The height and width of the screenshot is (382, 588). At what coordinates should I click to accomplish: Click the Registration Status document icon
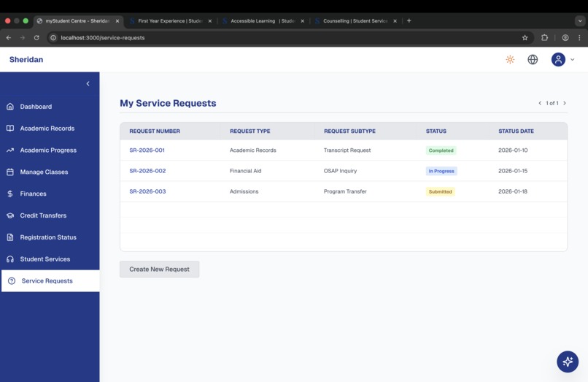(10, 237)
